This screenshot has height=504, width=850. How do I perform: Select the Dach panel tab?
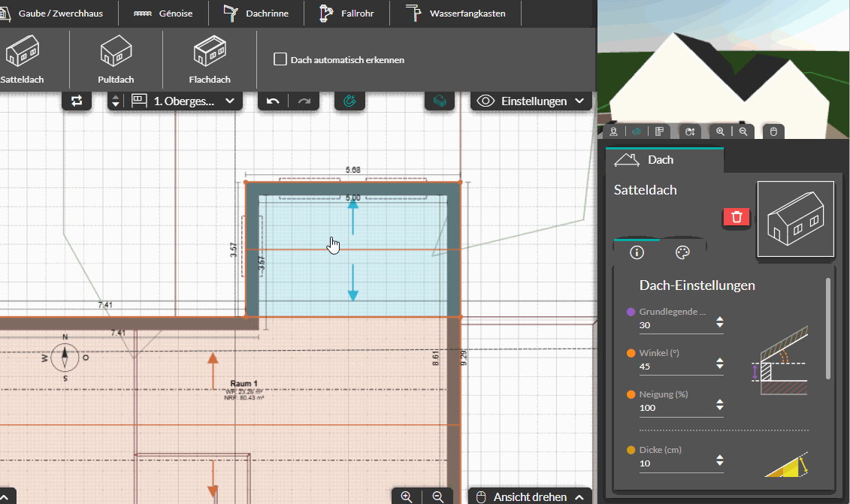(664, 160)
